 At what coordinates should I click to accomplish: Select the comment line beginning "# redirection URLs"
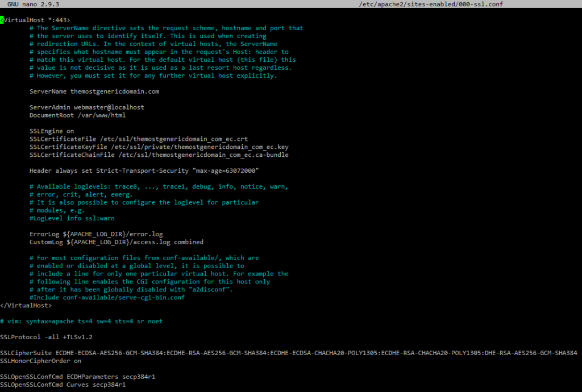pos(153,44)
